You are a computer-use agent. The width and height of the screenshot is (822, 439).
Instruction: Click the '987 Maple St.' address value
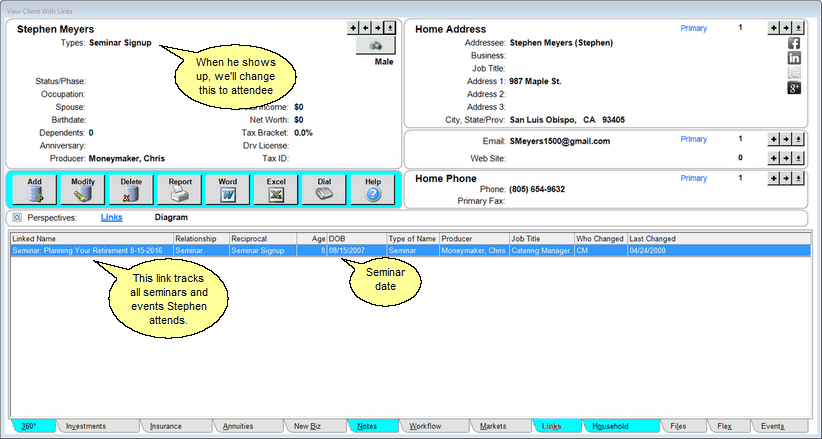click(535, 81)
